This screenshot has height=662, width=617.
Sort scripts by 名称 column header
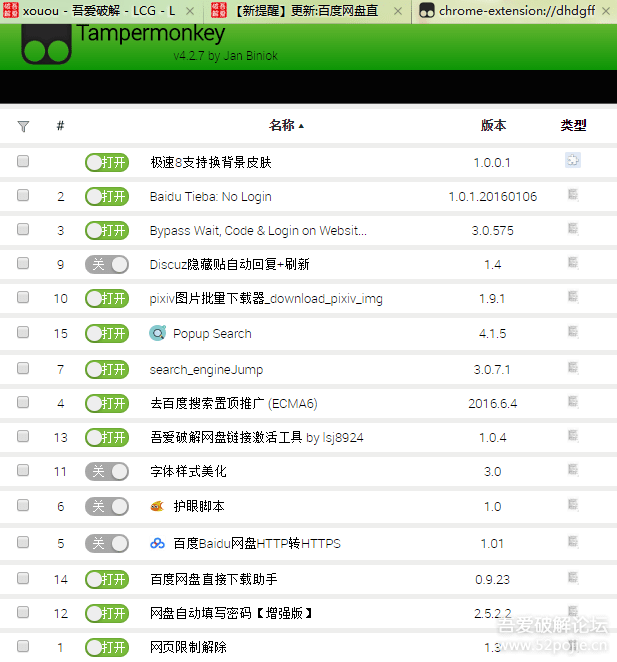point(286,125)
